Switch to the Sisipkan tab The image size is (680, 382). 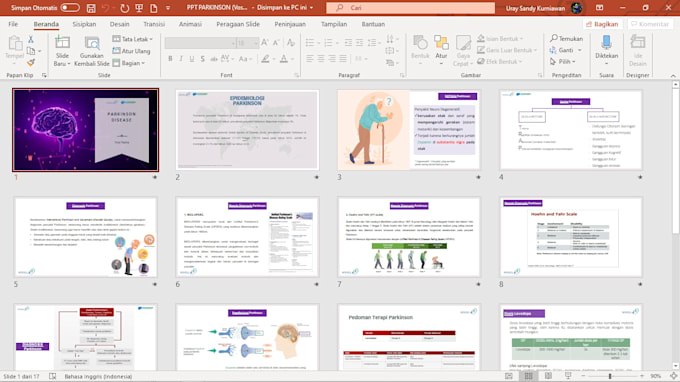click(x=84, y=24)
